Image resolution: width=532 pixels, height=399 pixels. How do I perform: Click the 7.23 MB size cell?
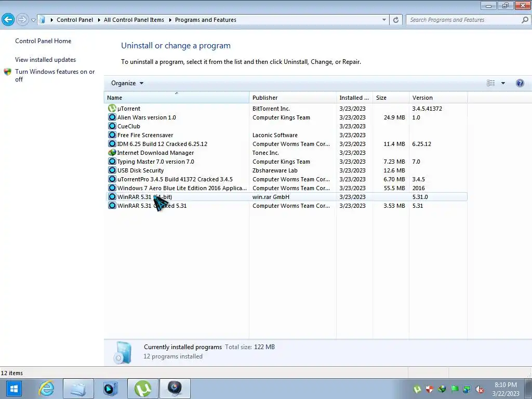tap(394, 161)
